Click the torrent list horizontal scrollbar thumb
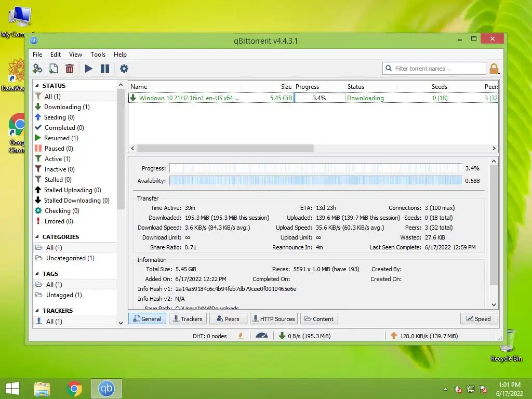 tap(225, 148)
